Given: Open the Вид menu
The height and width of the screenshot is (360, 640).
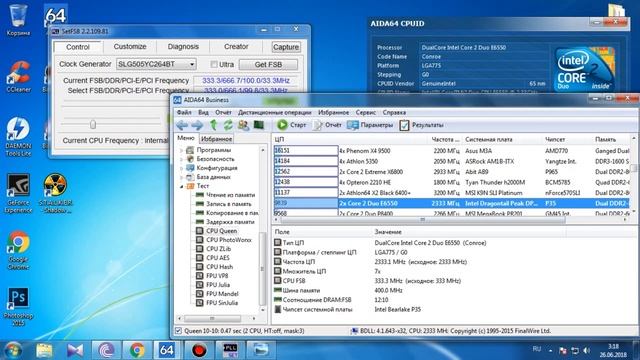Looking at the screenshot, I should [203, 112].
